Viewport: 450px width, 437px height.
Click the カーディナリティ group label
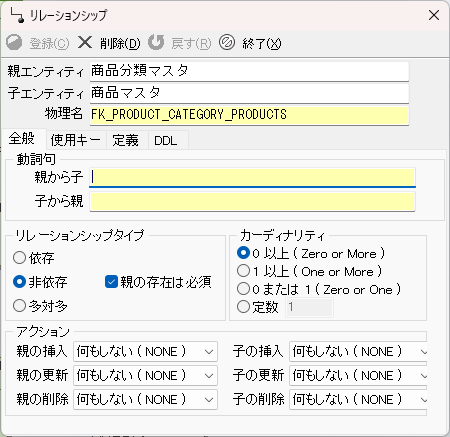click(x=282, y=236)
